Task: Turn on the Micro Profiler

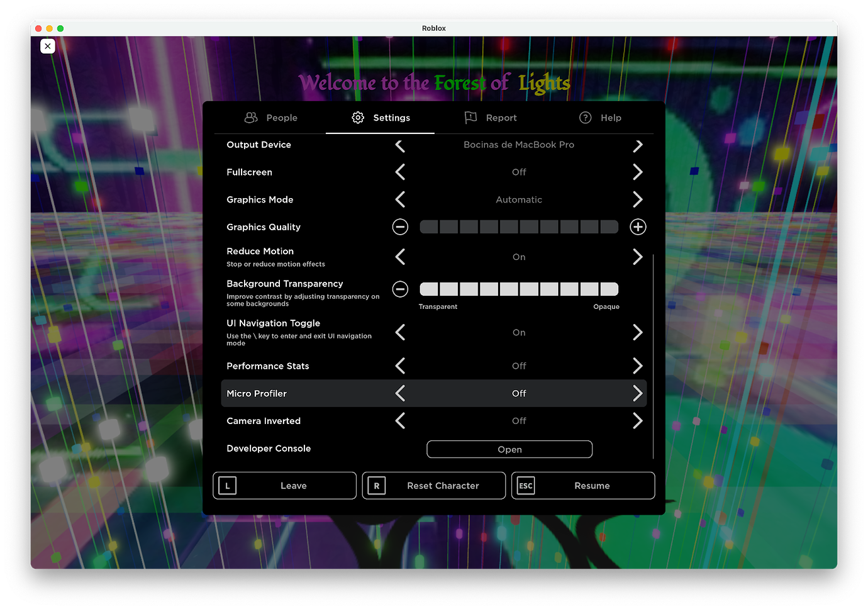Action: coord(638,393)
